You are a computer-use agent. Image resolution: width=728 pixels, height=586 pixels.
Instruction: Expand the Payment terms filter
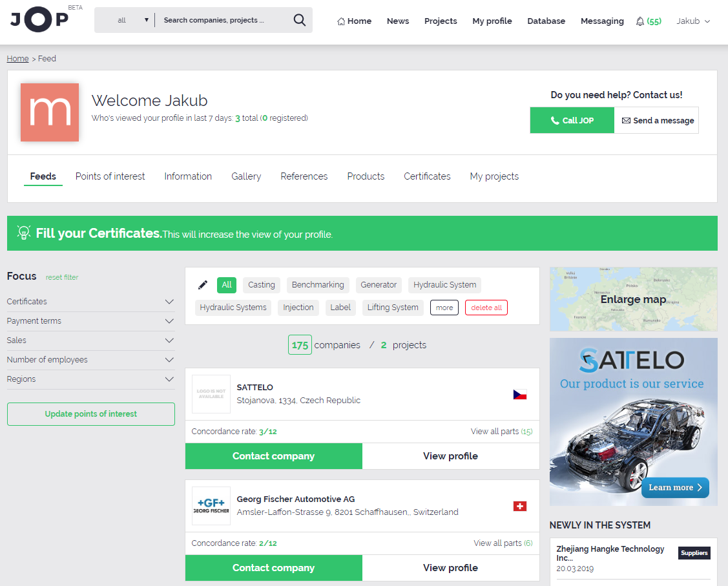[x=91, y=321]
